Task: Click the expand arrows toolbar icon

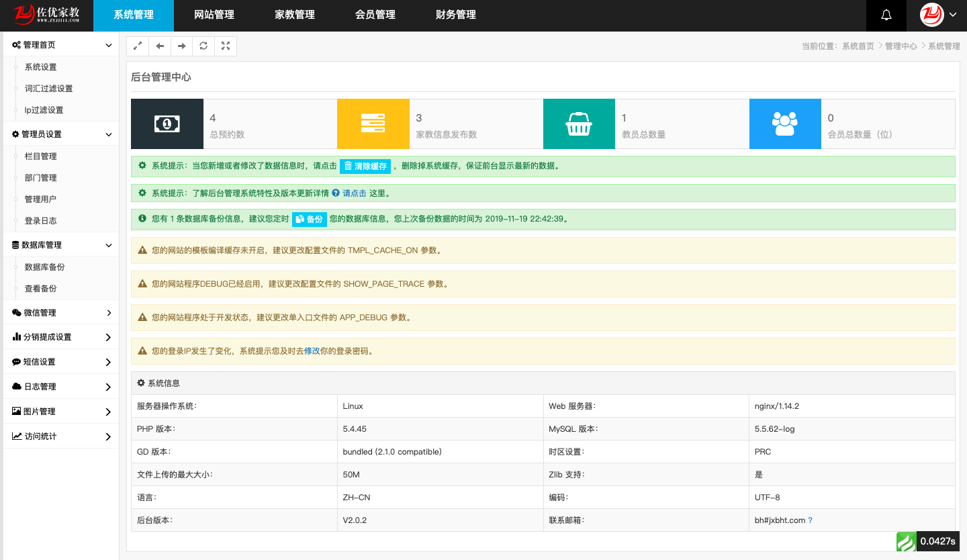Action: click(x=138, y=46)
